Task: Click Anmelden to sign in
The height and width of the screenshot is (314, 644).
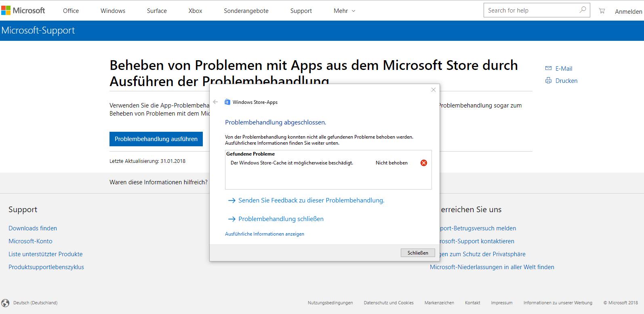Action: point(628,12)
